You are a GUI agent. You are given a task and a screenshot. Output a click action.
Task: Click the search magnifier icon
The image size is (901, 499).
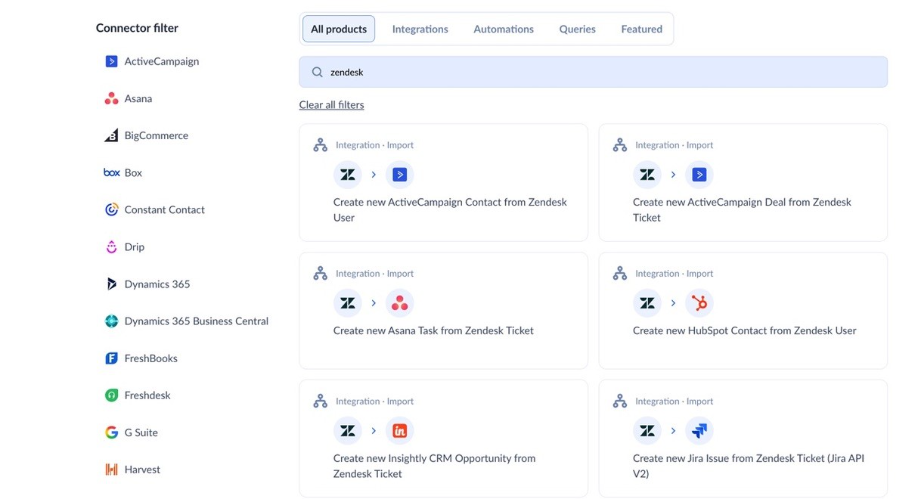317,72
